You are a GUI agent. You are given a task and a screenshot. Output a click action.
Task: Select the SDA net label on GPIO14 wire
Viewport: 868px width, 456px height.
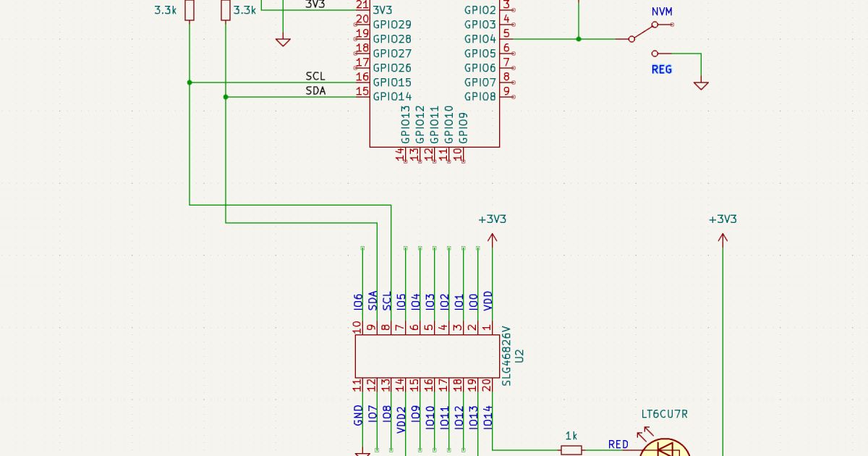click(315, 90)
